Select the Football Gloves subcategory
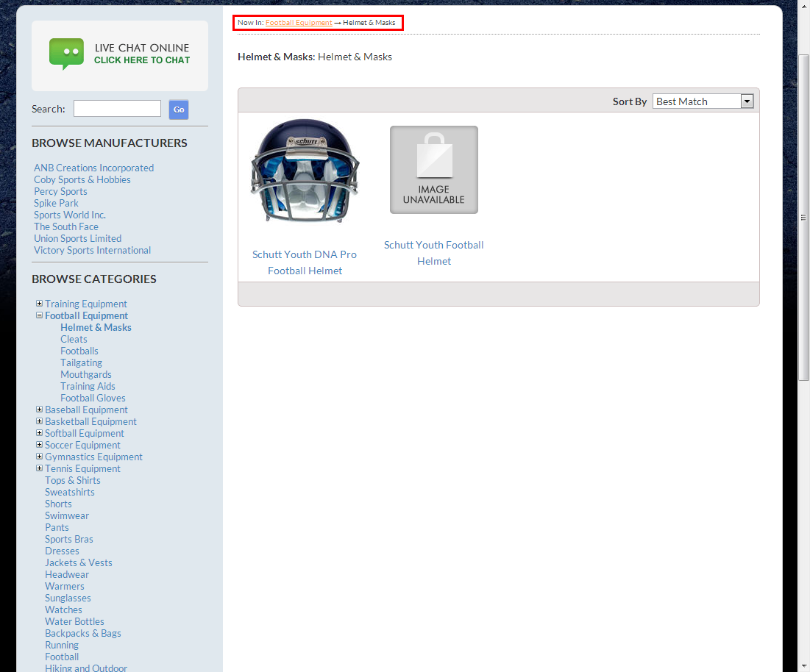This screenshot has width=810, height=672. pyautogui.click(x=93, y=398)
